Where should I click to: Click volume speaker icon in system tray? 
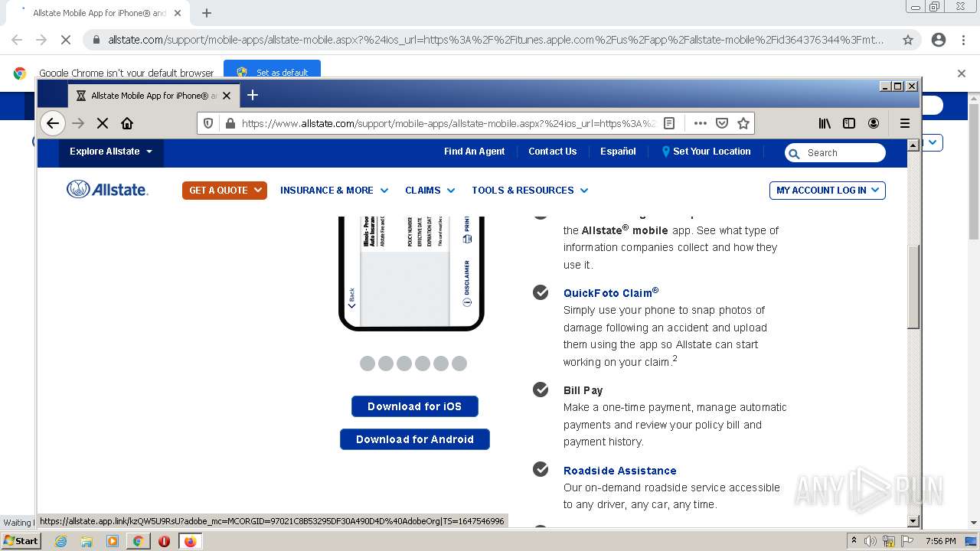[x=871, y=541]
